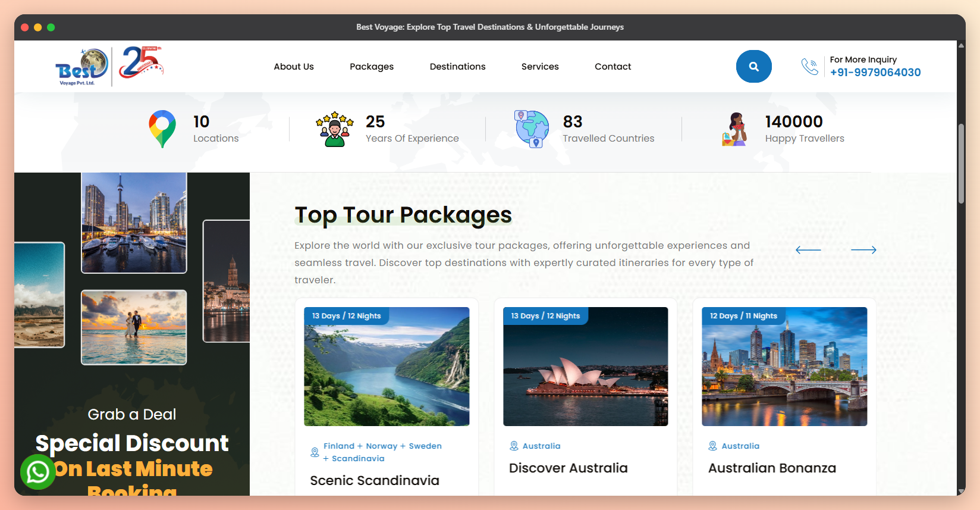Click the globe Travelled Countries icon
Image resolution: width=980 pixels, height=510 pixels.
click(x=532, y=129)
